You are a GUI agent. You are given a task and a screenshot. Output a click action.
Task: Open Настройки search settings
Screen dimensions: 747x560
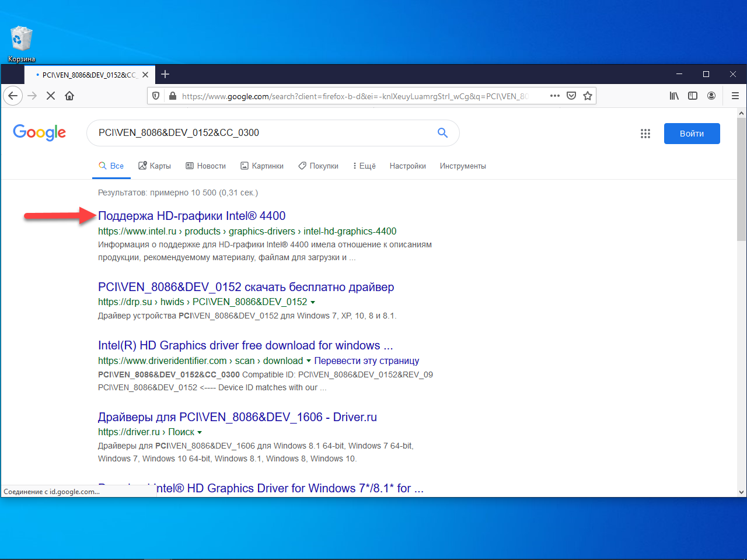click(408, 166)
